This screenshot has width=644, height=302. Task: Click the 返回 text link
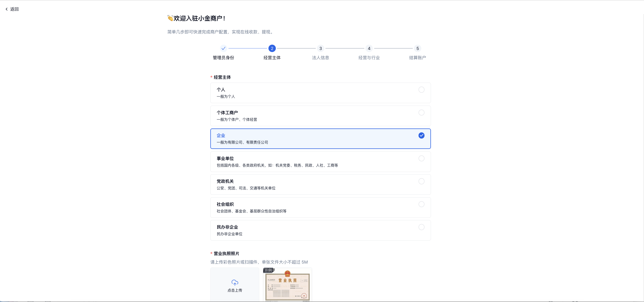[14, 9]
